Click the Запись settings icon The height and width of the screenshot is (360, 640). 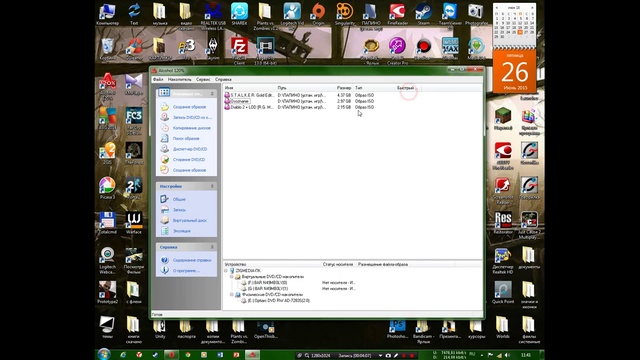164,210
